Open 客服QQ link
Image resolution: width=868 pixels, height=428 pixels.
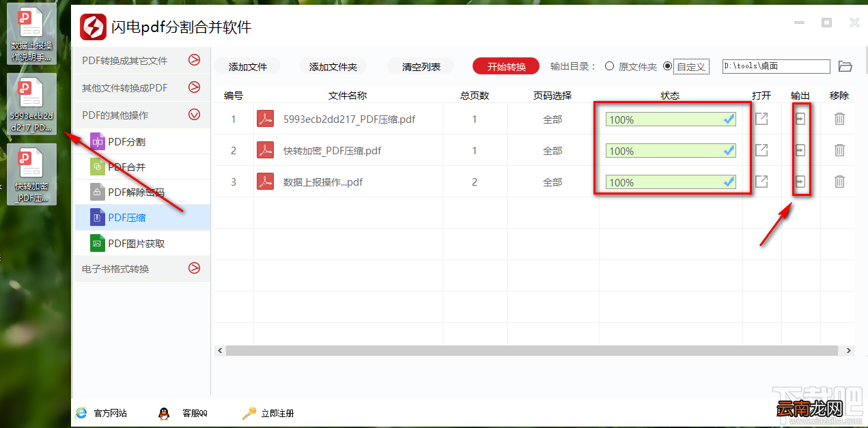pyautogui.click(x=195, y=414)
